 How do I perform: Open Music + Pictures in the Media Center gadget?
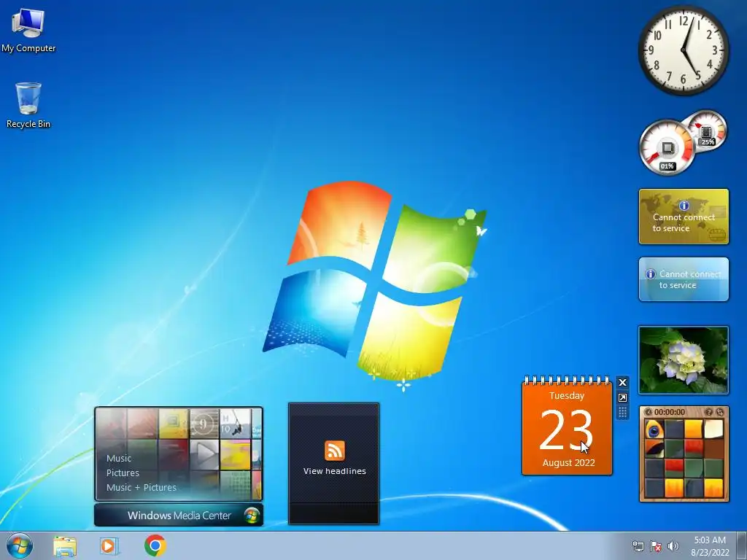coord(142,487)
